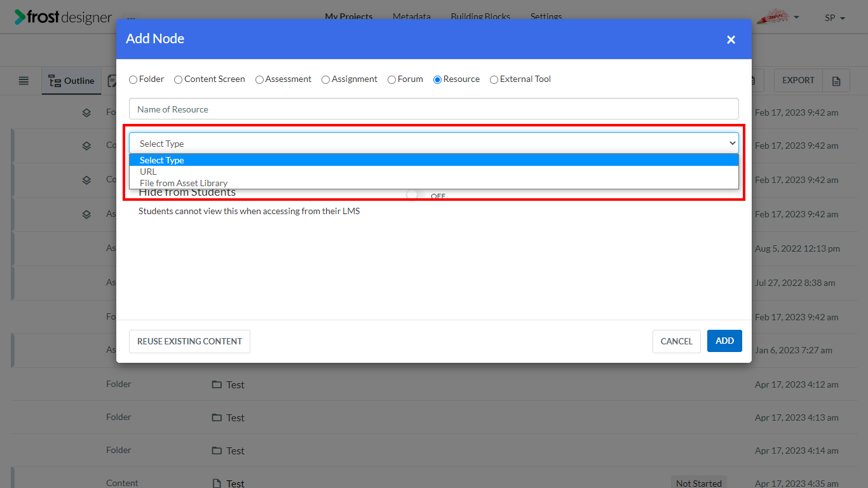Select Assignment as node type
The image size is (868, 488).
click(325, 79)
